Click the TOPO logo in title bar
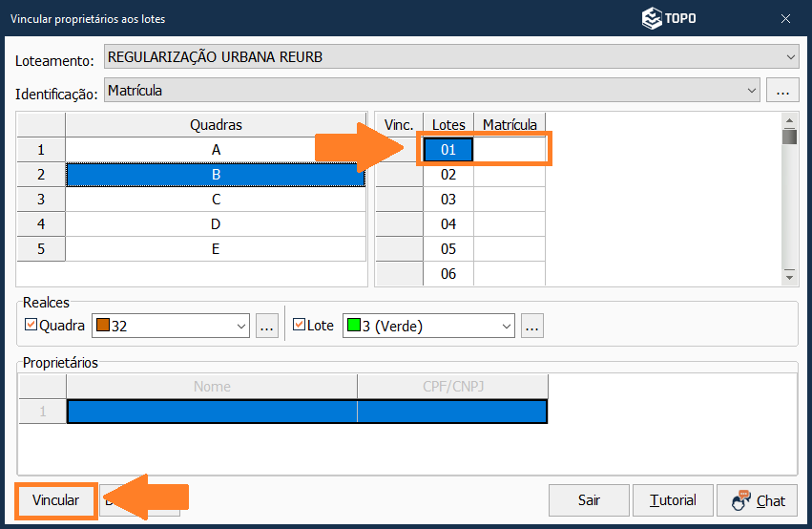 point(668,18)
